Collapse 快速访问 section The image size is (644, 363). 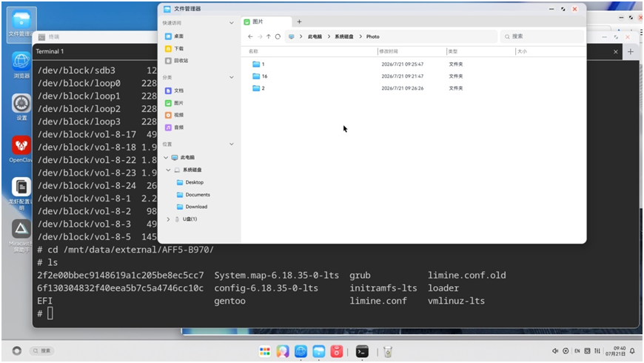click(232, 23)
